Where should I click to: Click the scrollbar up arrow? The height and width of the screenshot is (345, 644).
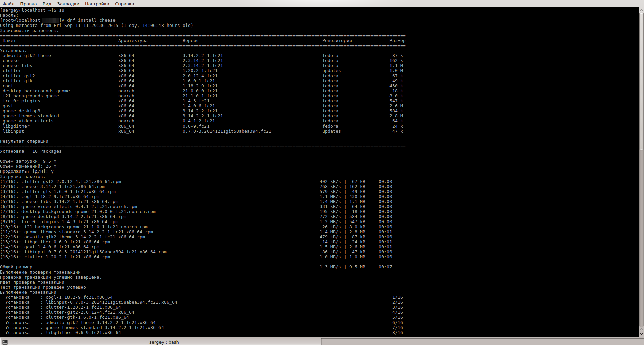tap(641, 10)
